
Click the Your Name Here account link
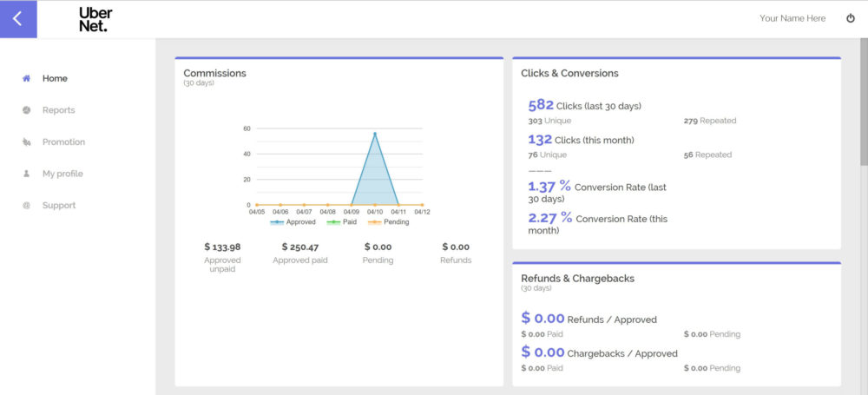(792, 18)
